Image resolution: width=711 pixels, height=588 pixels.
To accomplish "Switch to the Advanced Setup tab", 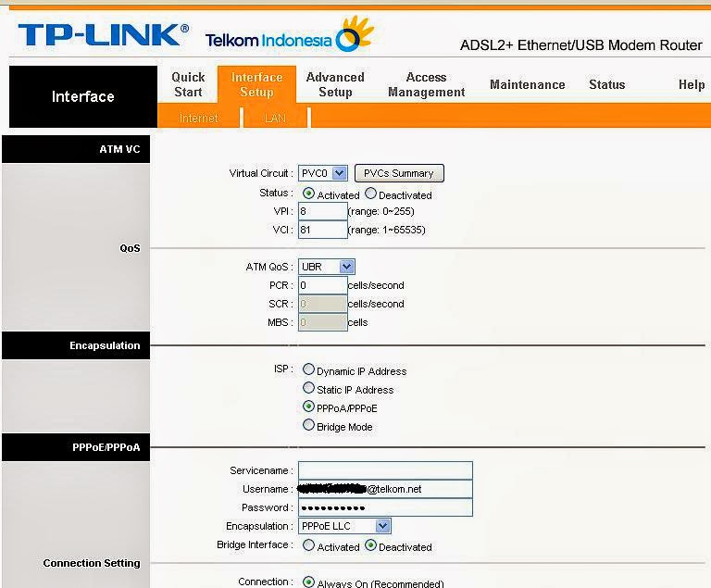I will pyautogui.click(x=335, y=84).
